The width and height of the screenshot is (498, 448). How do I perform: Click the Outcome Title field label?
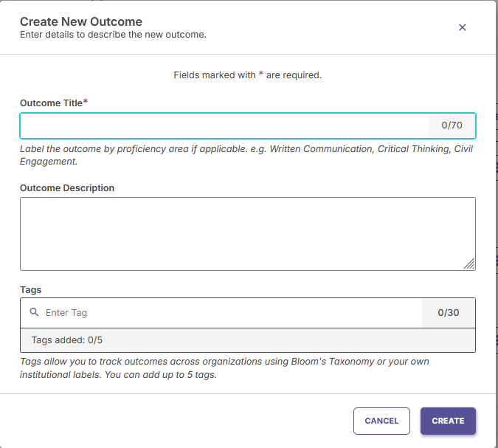(52, 103)
